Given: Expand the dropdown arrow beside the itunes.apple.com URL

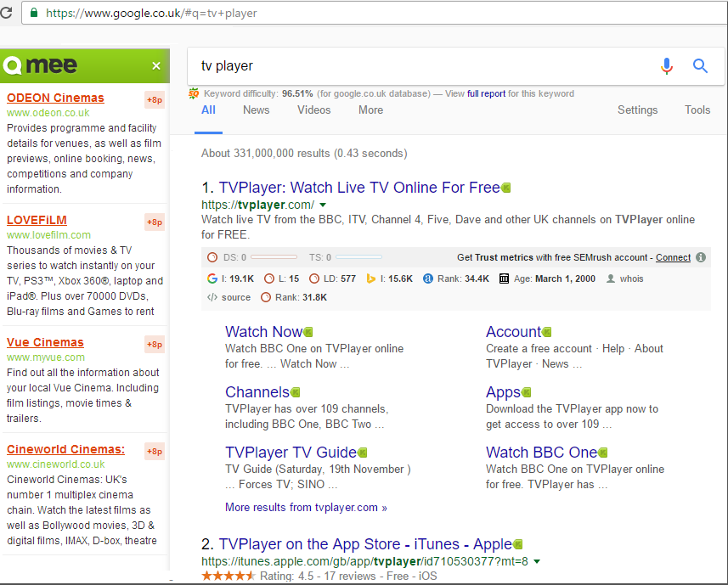Looking at the screenshot, I should pyautogui.click(x=537, y=562).
